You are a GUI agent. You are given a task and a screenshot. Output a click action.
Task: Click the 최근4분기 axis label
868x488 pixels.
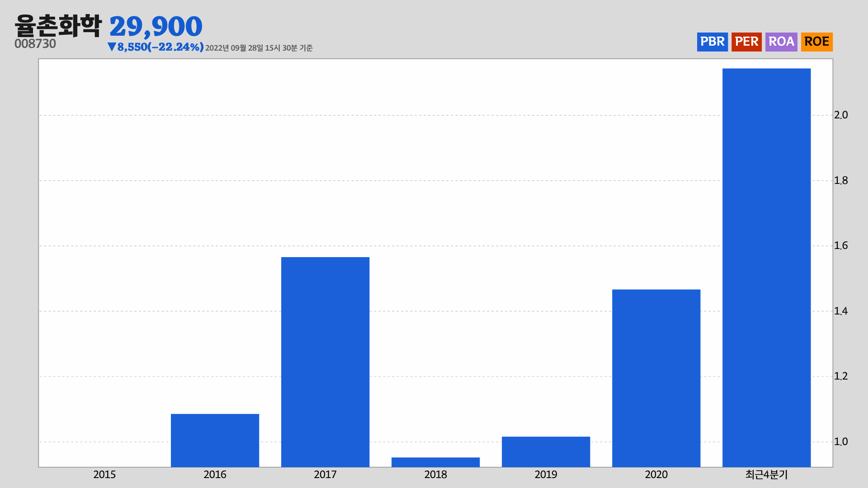766,474
